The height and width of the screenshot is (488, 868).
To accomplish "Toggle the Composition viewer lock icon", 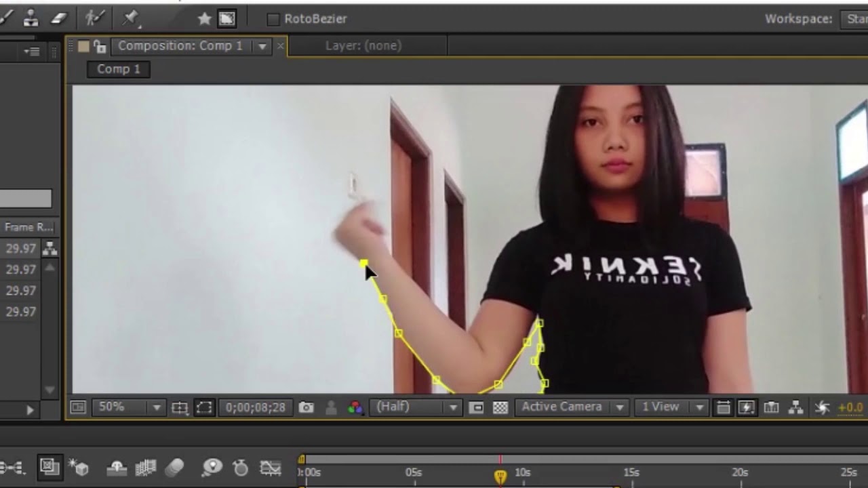I will coord(100,46).
